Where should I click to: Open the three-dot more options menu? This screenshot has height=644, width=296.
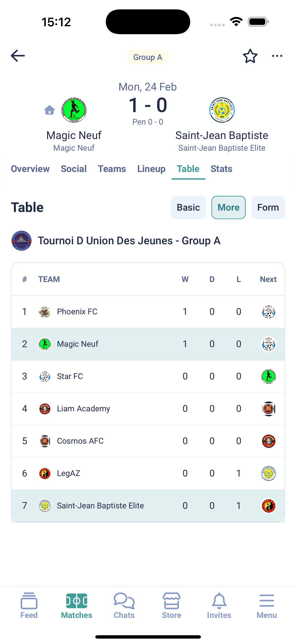click(277, 56)
